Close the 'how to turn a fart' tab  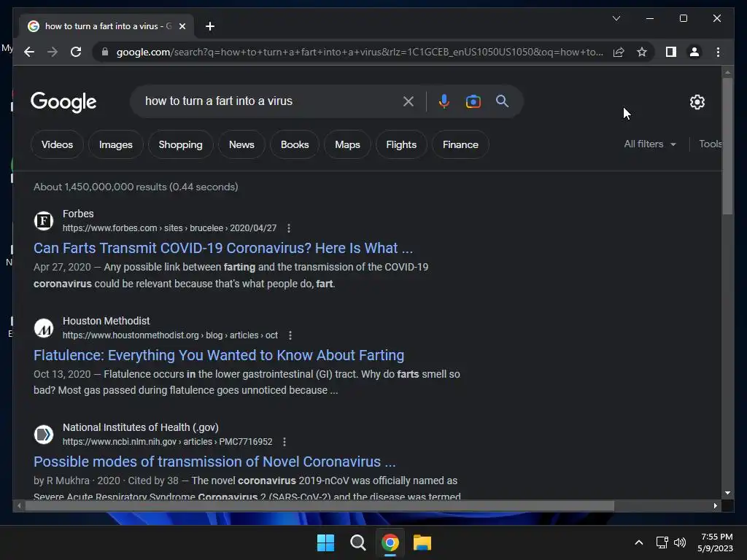[182, 26]
